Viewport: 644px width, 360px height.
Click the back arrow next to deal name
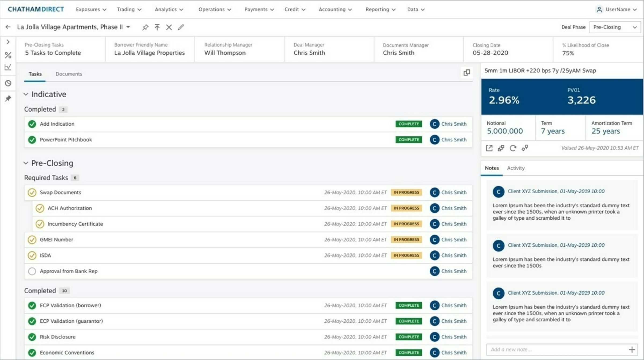[8, 27]
